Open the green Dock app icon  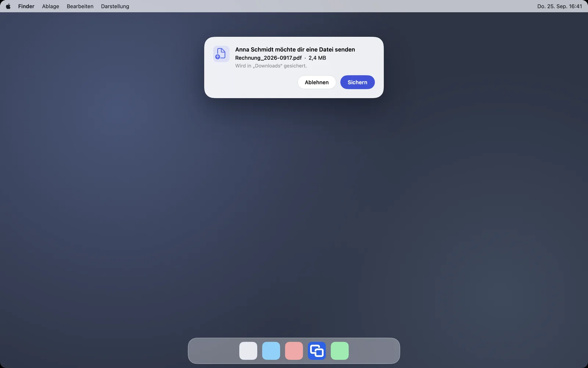[x=340, y=351]
